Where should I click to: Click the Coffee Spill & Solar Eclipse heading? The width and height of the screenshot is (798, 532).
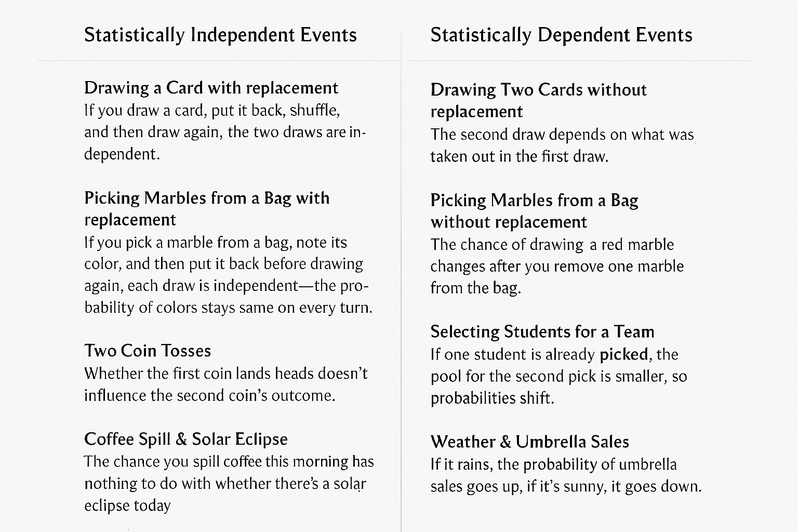[185, 439]
